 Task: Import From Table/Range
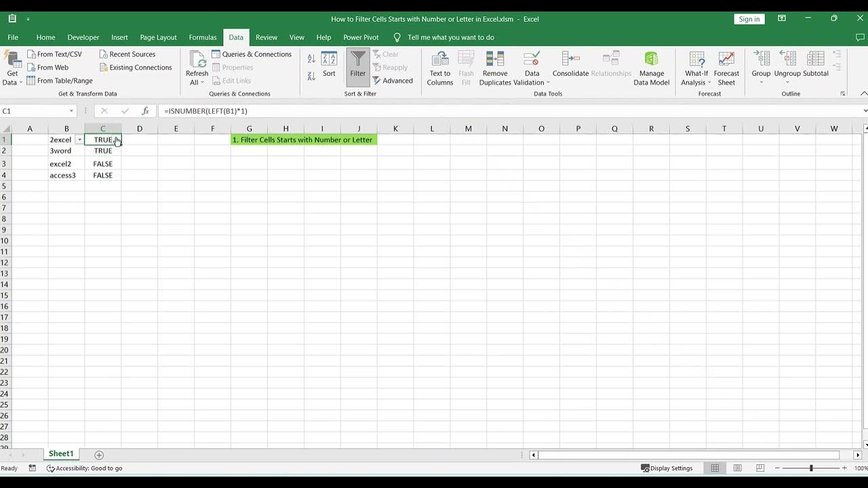tap(60, 81)
